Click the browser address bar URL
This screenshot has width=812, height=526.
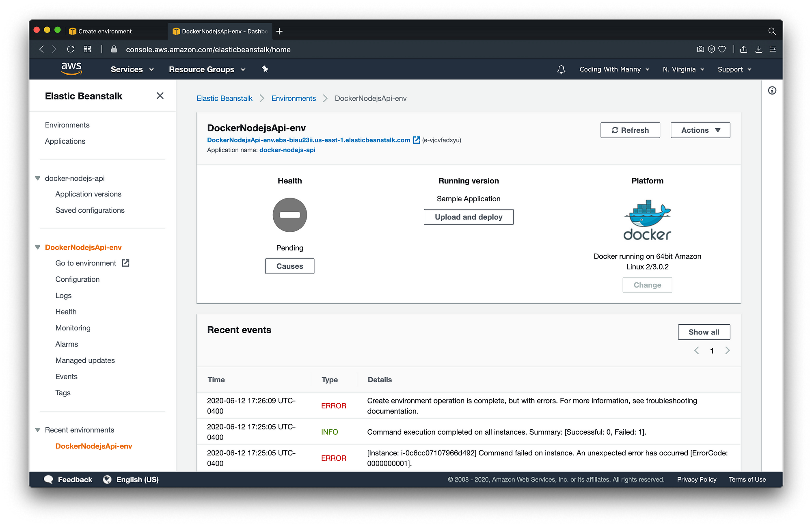point(208,50)
